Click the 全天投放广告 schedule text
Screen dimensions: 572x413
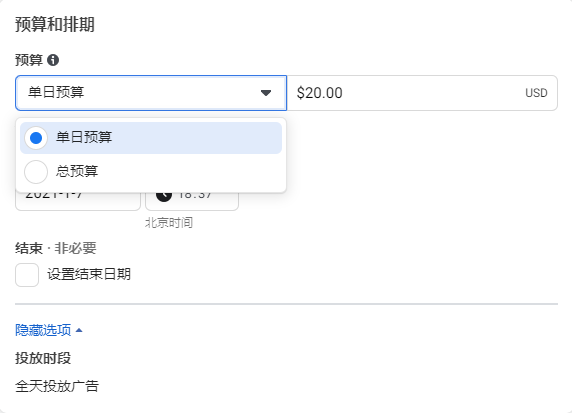tap(57, 386)
